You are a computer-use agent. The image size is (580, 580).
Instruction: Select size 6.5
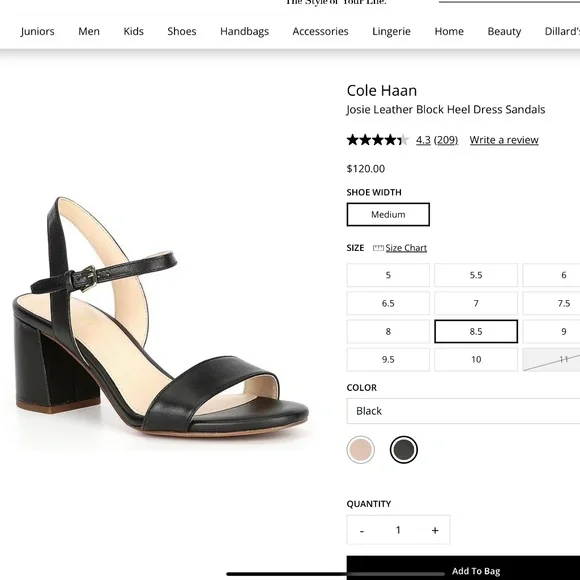[x=388, y=303]
